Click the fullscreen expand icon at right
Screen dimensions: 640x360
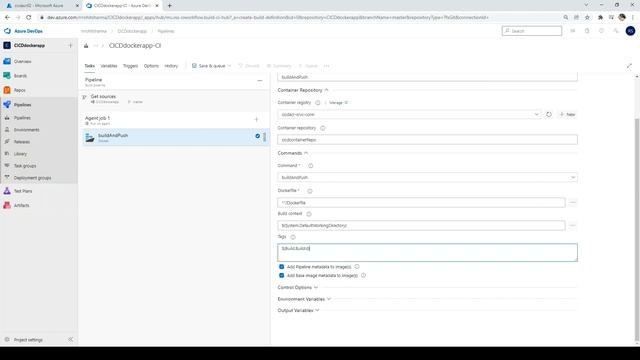(629, 66)
